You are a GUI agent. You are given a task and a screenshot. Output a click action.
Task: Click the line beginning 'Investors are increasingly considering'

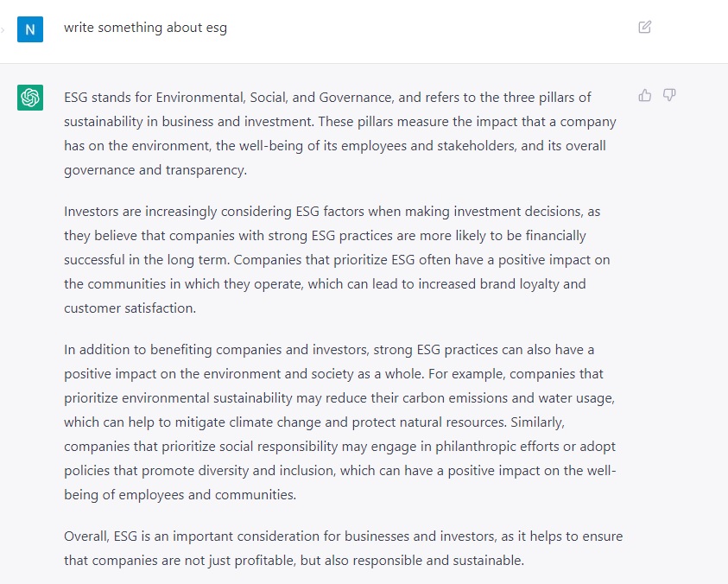[332, 212]
